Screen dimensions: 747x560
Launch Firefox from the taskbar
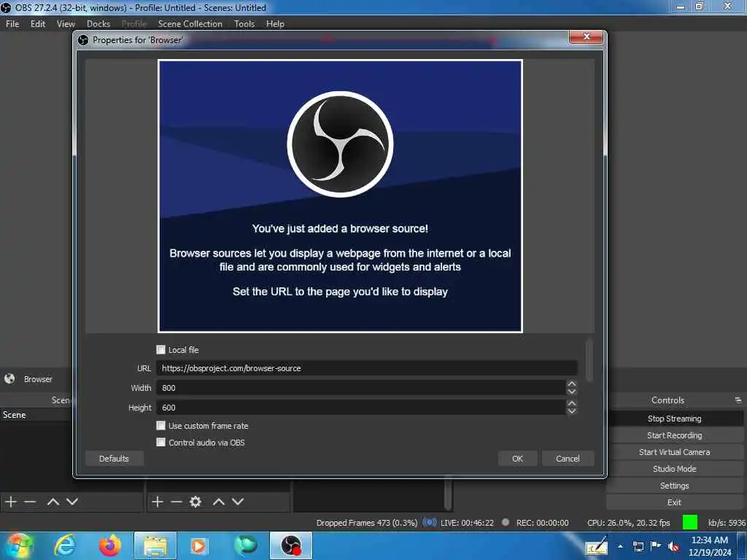coord(109,545)
